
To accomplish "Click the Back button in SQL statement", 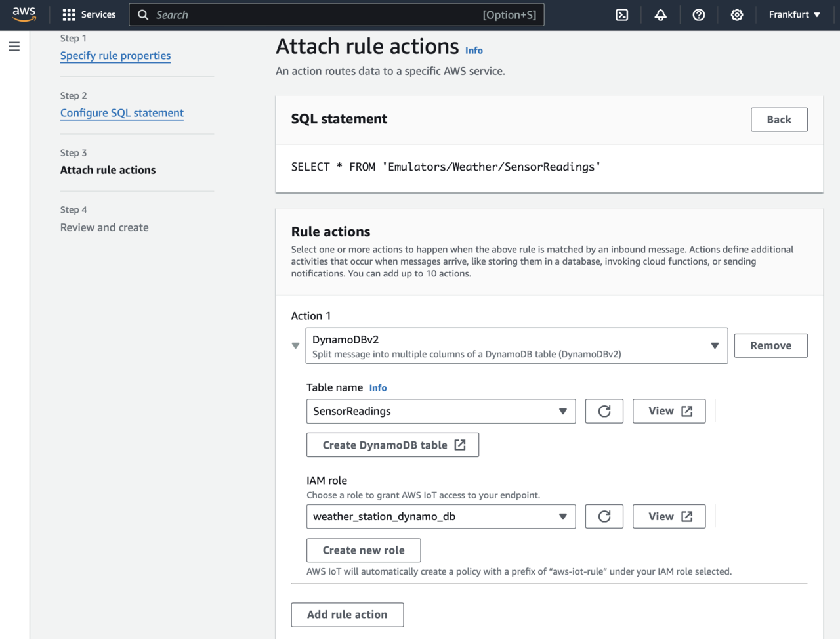I will click(x=778, y=120).
